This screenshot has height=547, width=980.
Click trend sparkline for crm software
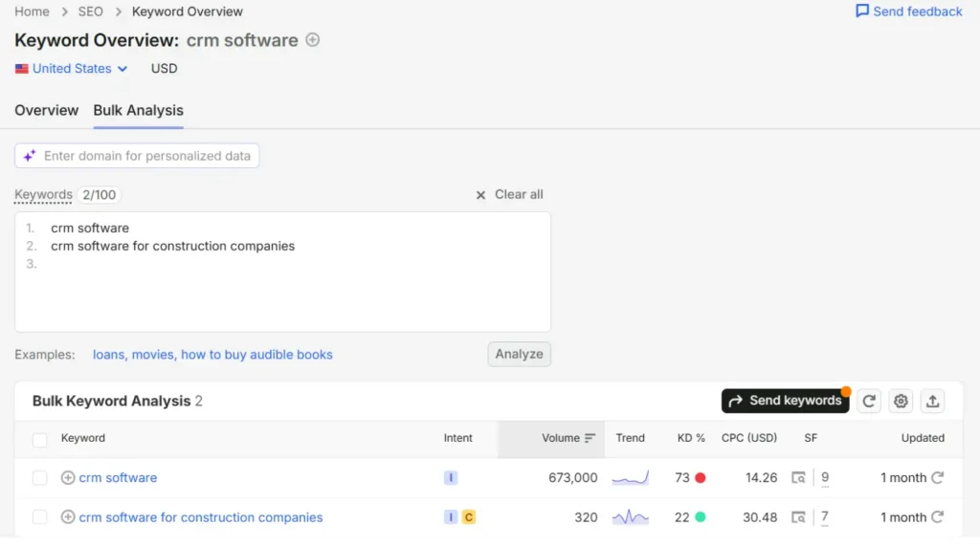[x=630, y=478]
